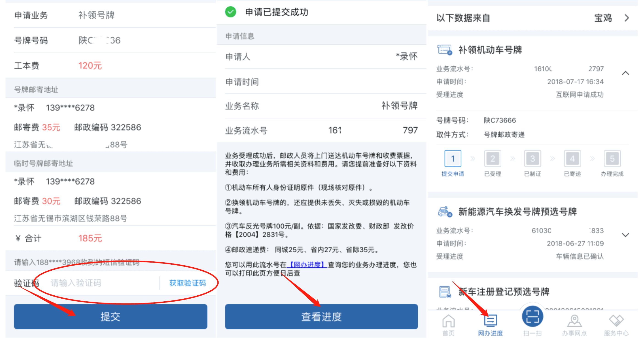Tap the 185元 合计 total amount
644x339 pixels.
[x=90, y=238]
